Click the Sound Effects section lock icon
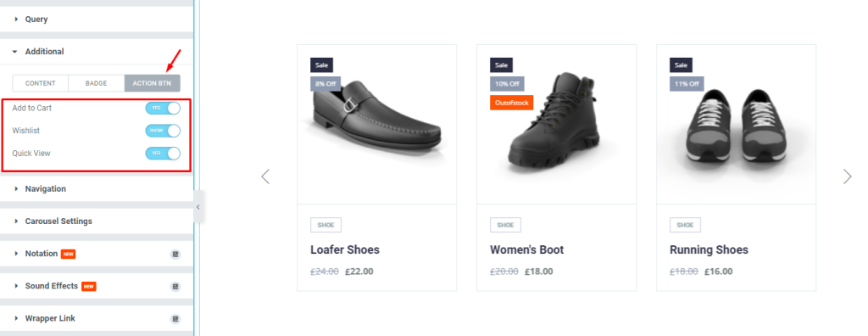 pyautogui.click(x=175, y=287)
